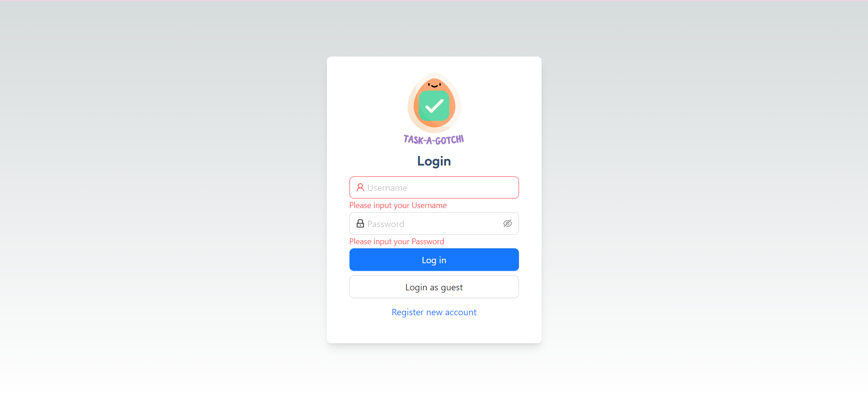Click the gray page background outside the login card
868x398 pixels.
163,199
